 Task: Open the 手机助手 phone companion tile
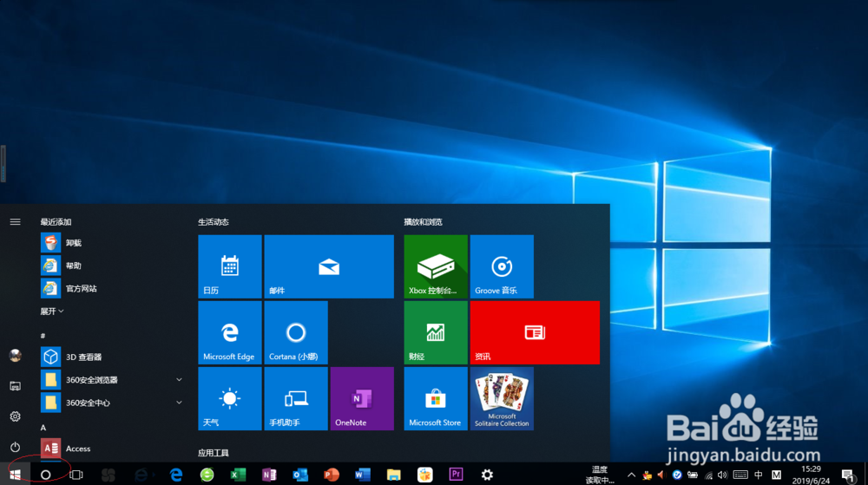pyautogui.click(x=296, y=399)
